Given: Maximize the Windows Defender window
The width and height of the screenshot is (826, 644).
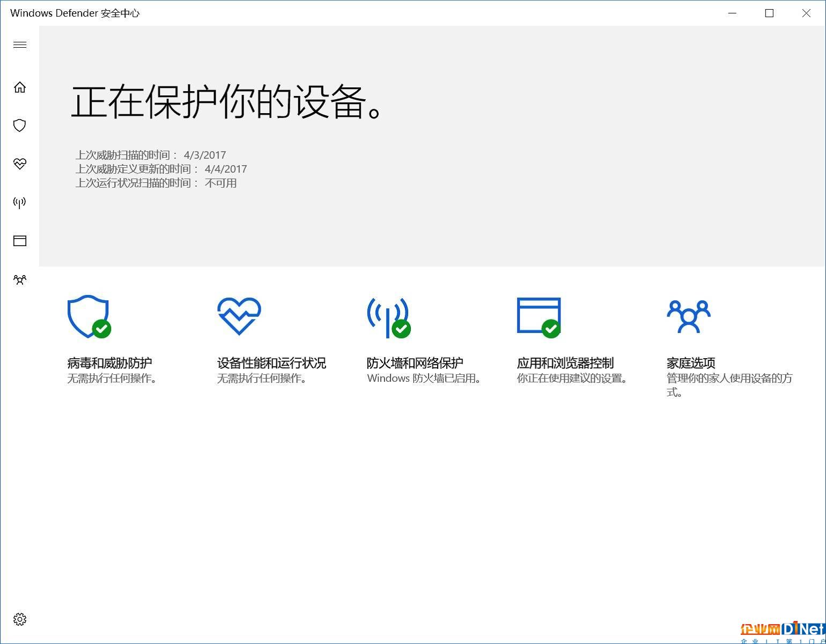Looking at the screenshot, I should pyautogui.click(x=769, y=13).
